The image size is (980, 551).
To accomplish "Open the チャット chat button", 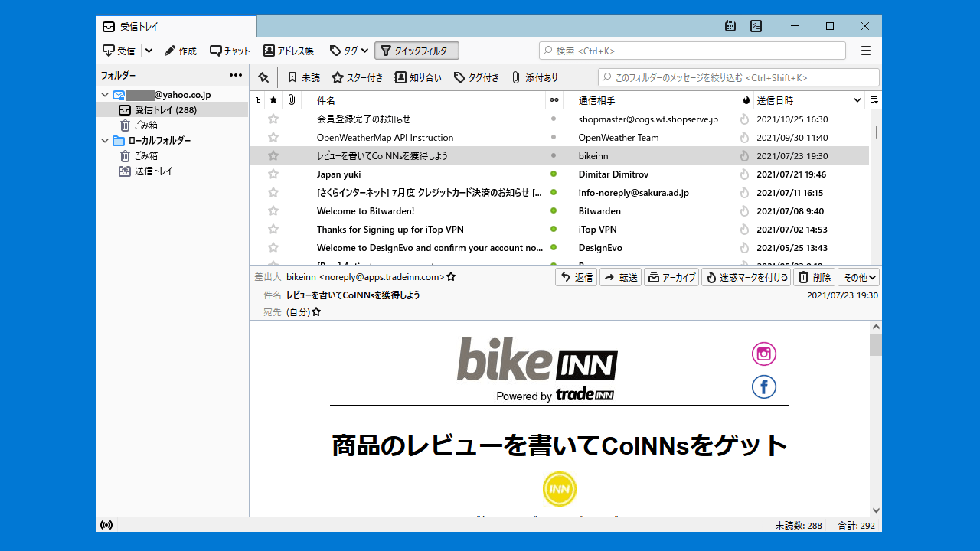I will click(230, 51).
